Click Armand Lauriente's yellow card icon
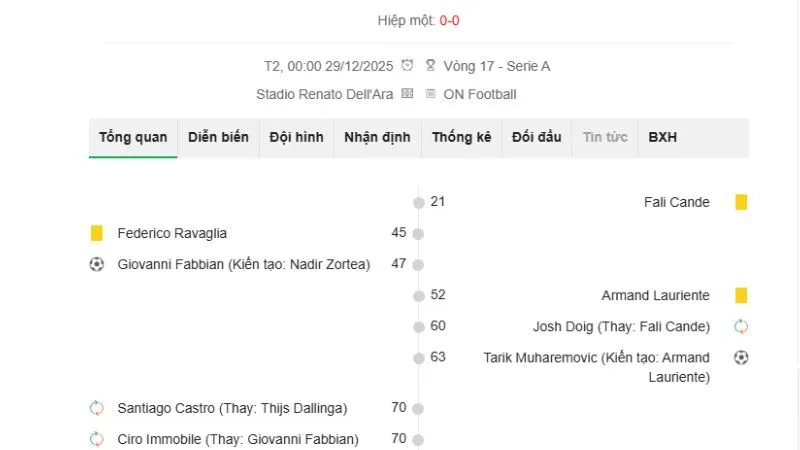This screenshot has width=800, height=450. click(741, 295)
